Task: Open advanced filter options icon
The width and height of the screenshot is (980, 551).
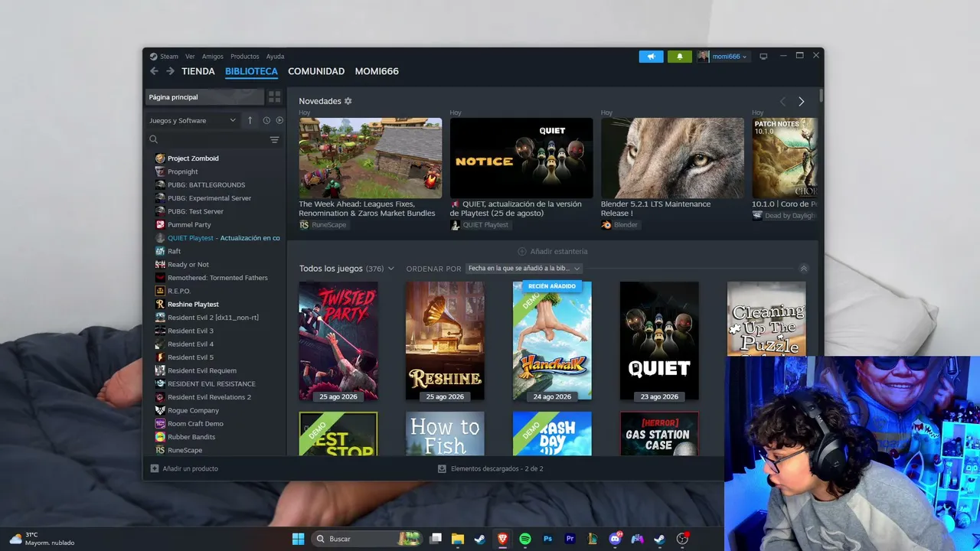Action: (x=275, y=139)
